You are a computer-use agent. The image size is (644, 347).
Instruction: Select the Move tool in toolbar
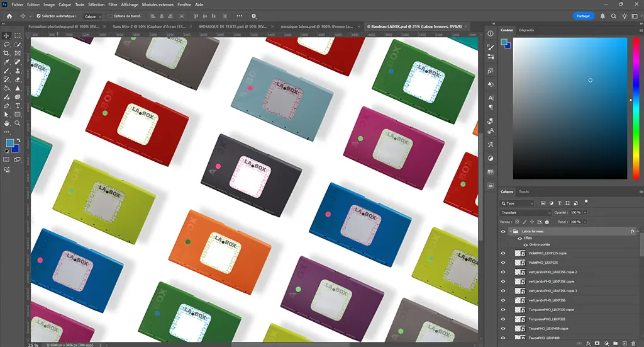[6, 36]
